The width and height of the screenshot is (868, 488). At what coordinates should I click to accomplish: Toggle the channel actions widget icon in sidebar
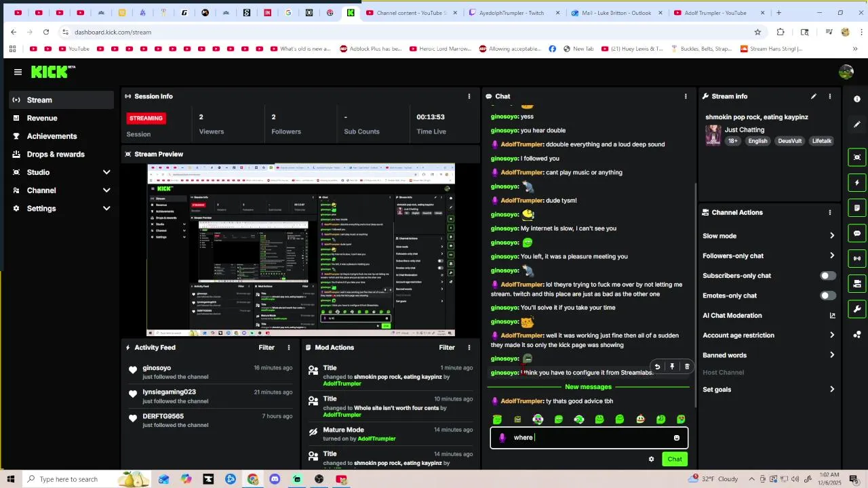tap(857, 283)
